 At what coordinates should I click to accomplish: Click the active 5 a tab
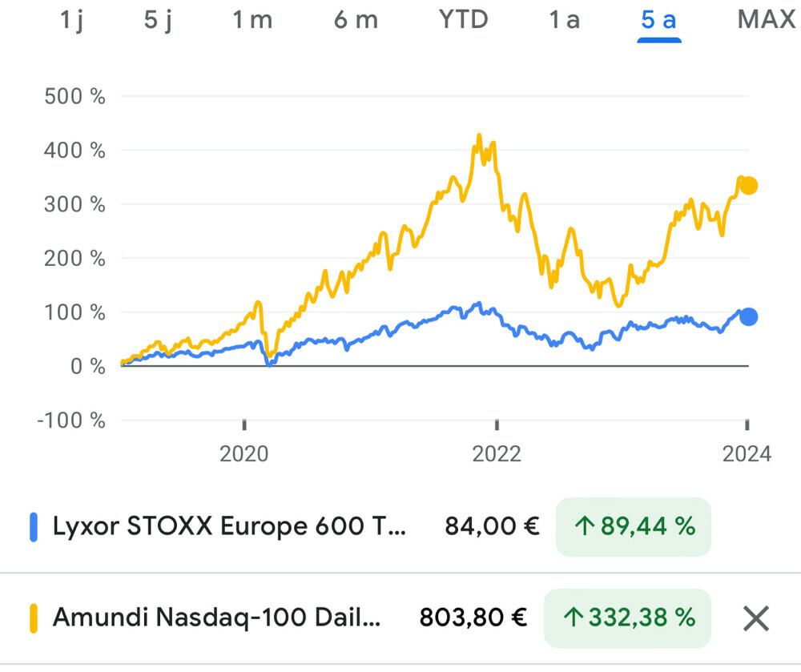[658, 20]
